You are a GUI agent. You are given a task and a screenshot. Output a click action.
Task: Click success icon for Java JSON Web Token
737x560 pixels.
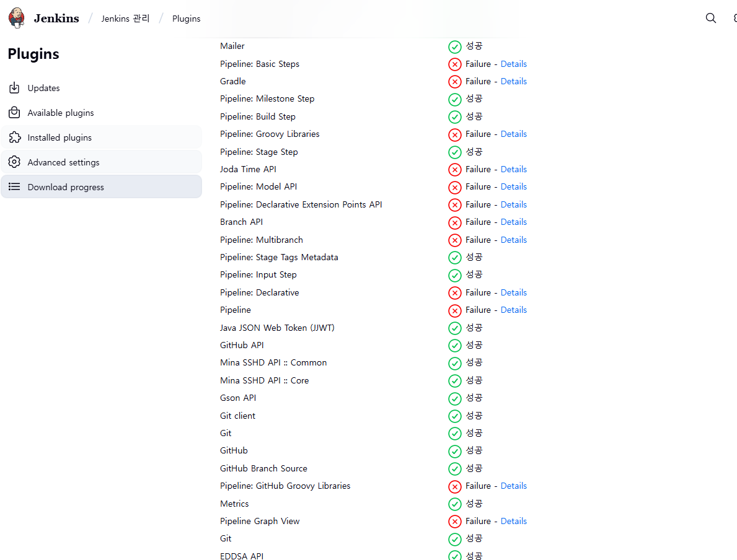[454, 328]
